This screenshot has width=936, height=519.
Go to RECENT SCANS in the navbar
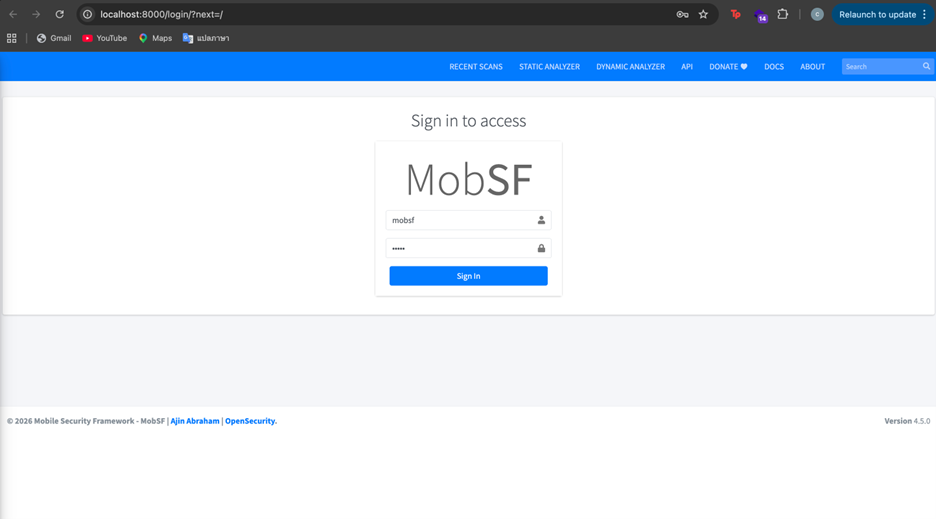pos(476,67)
